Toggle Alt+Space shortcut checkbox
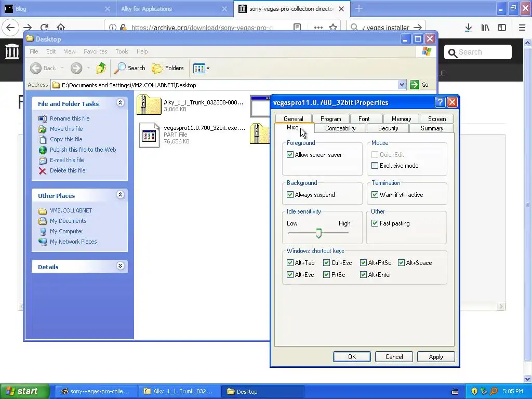The height and width of the screenshot is (399, 532). pos(402,262)
